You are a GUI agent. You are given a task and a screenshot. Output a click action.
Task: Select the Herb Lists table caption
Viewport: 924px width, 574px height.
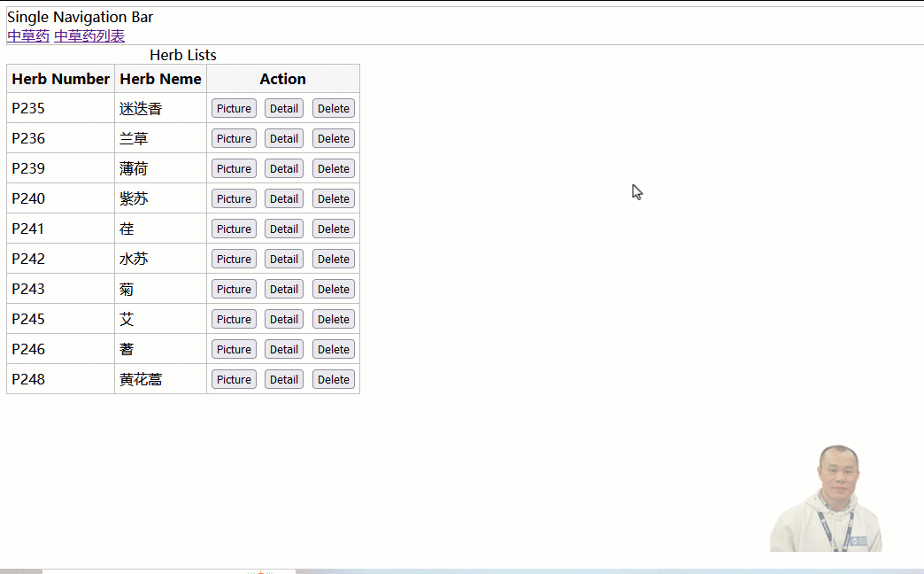(183, 55)
